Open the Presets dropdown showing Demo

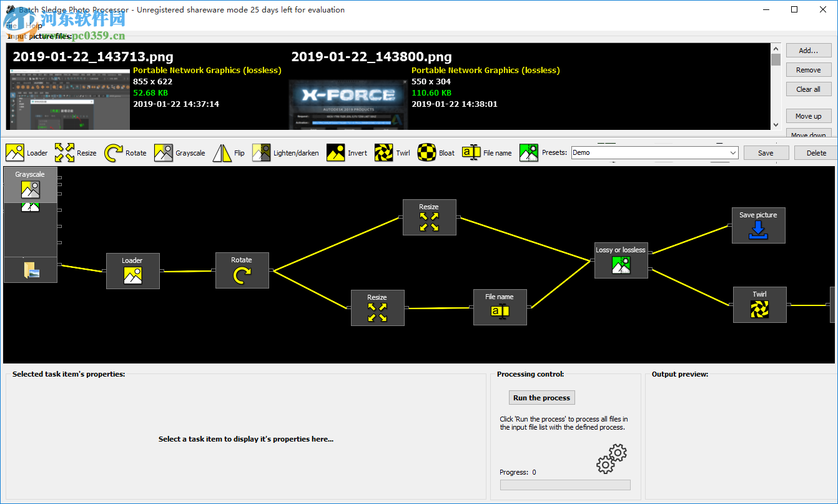(x=734, y=152)
